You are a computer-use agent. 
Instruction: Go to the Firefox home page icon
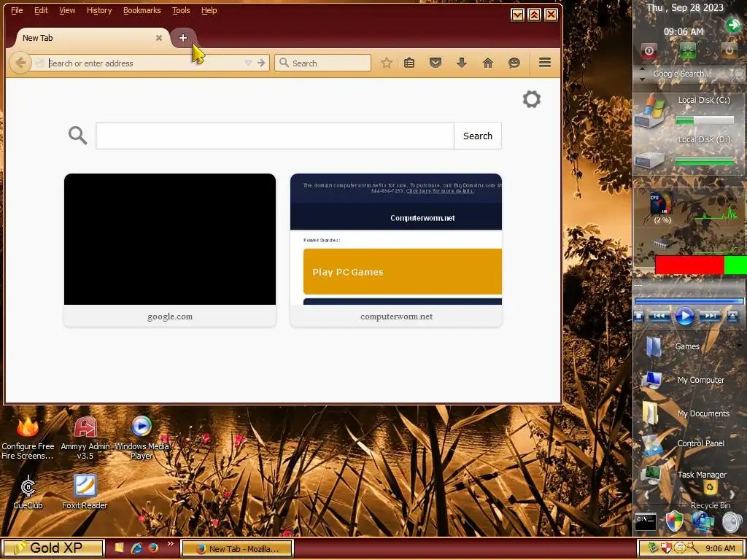tap(488, 63)
